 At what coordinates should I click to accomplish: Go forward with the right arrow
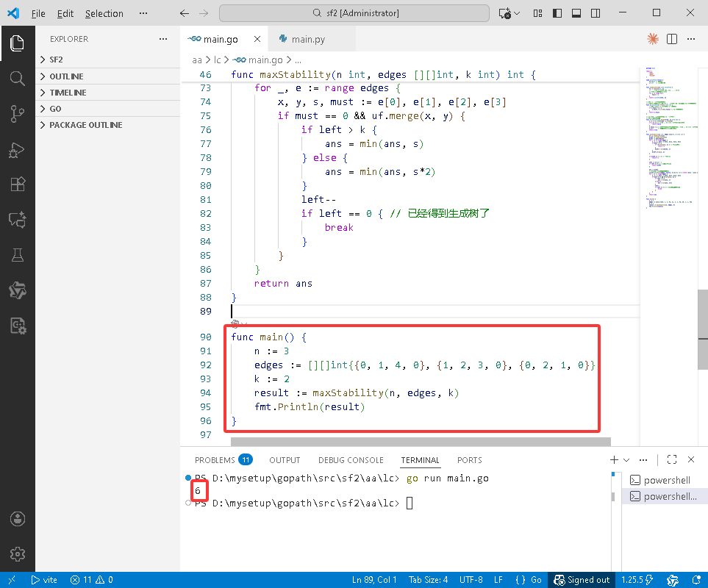pyautogui.click(x=204, y=13)
